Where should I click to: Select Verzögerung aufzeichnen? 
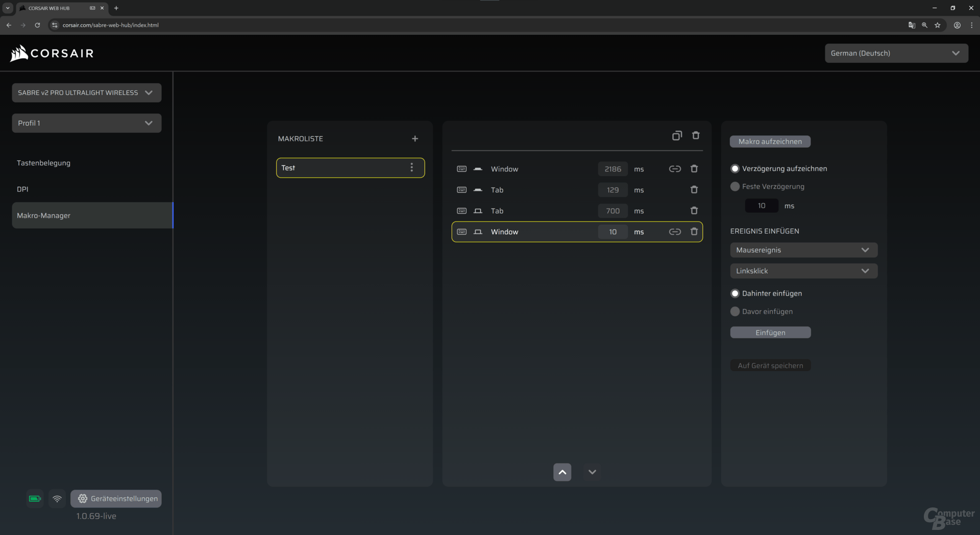point(735,168)
